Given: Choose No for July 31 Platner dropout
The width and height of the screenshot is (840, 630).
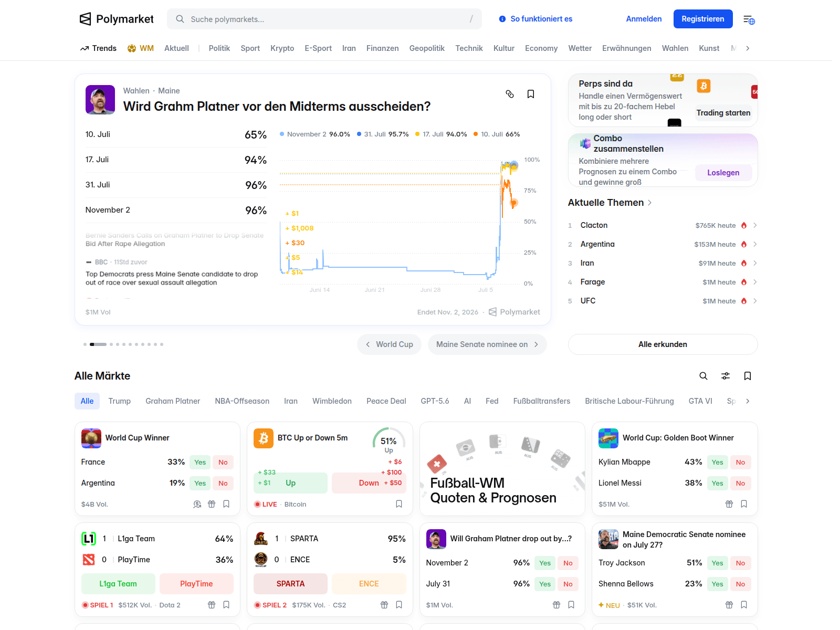Looking at the screenshot, I should 568,584.
